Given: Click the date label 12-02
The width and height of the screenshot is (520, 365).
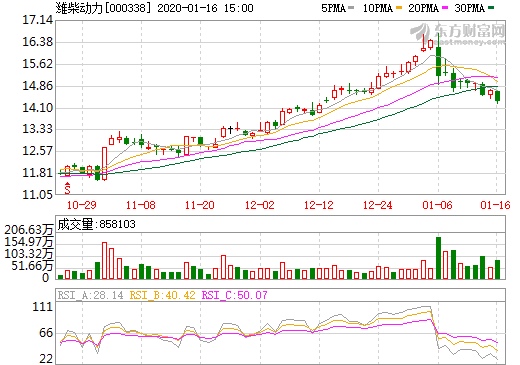Looking at the screenshot, I should point(260,205).
